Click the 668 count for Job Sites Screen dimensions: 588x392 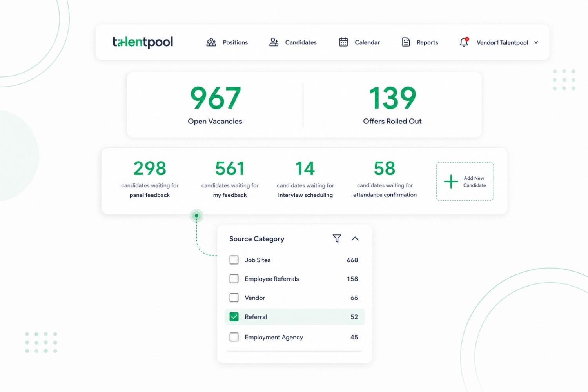(352, 260)
